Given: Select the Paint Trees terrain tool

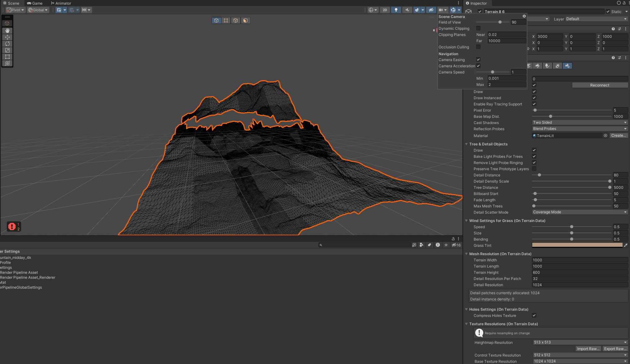Looking at the screenshot, I should click(x=547, y=66).
